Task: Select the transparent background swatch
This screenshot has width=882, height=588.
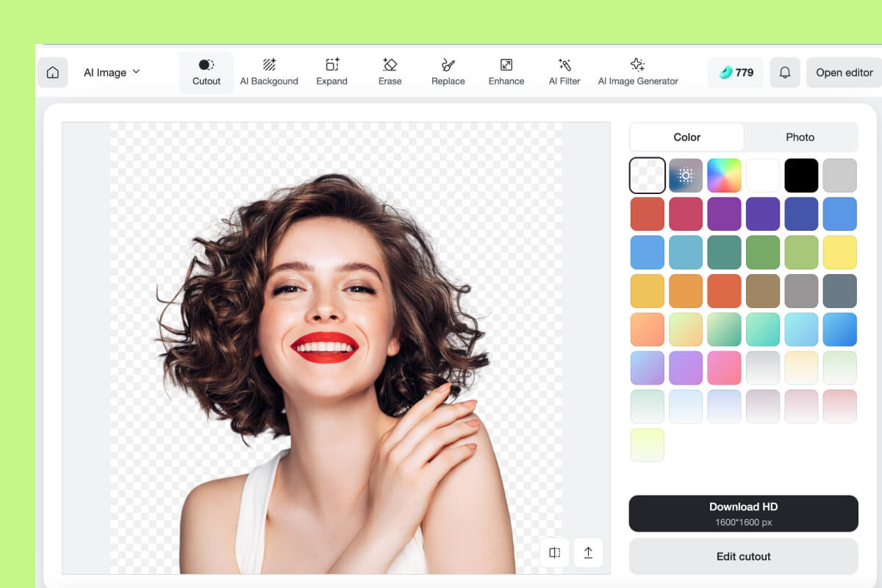Action: (x=648, y=176)
